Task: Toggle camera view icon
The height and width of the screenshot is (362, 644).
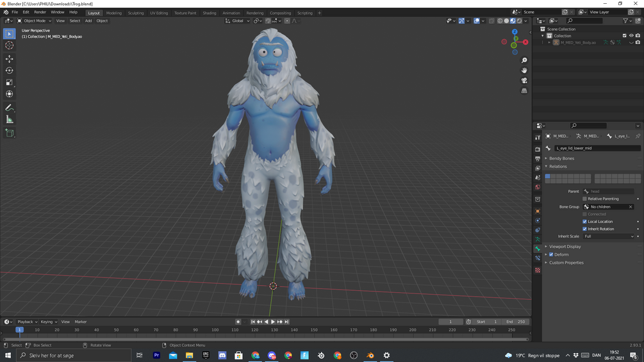Action: point(524,81)
